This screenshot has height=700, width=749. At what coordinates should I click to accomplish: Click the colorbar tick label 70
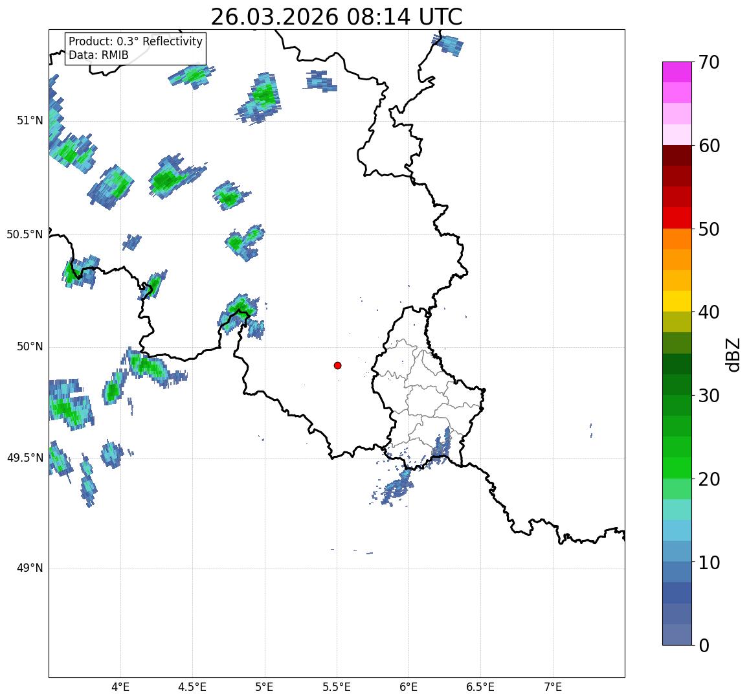(708, 62)
